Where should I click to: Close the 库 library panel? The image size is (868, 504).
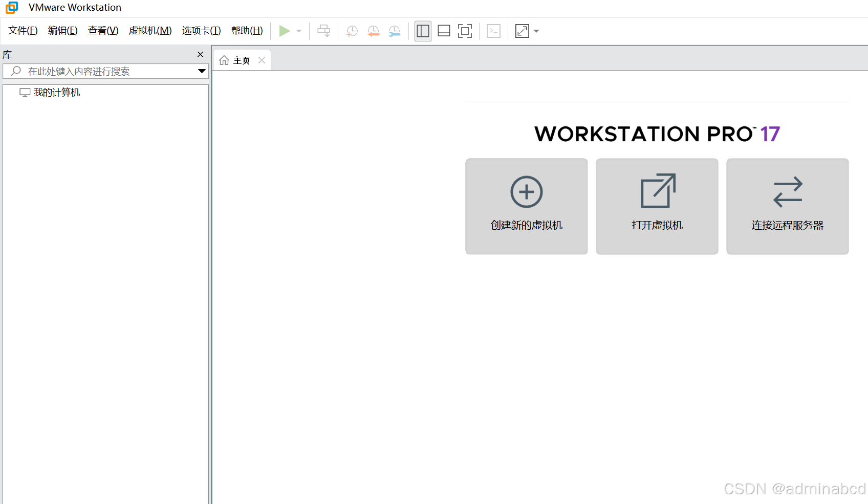[x=201, y=54]
